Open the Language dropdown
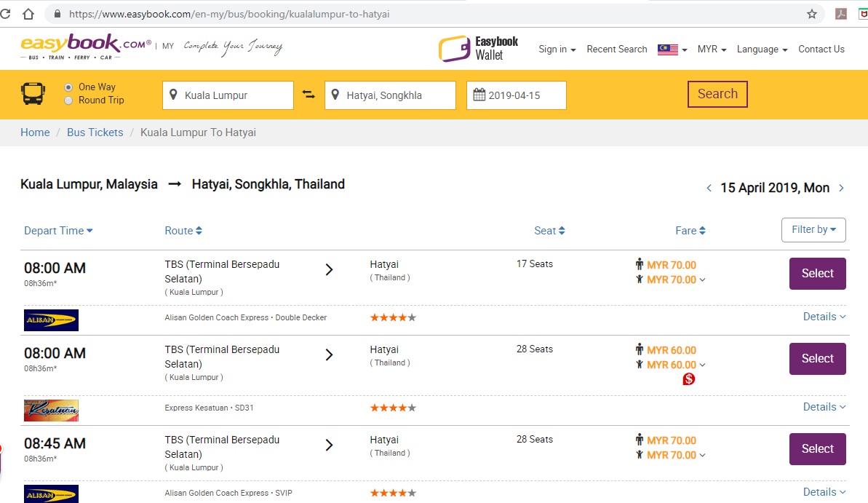 [762, 49]
